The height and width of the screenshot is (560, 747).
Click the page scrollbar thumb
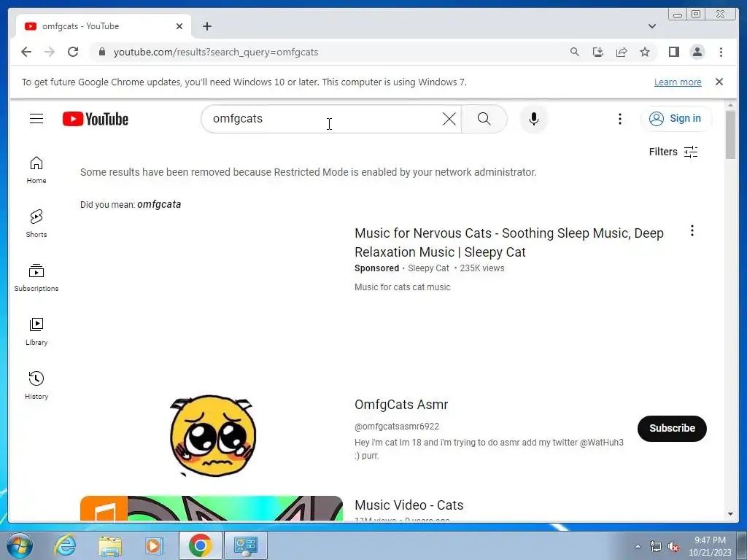pyautogui.click(x=730, y=135)
